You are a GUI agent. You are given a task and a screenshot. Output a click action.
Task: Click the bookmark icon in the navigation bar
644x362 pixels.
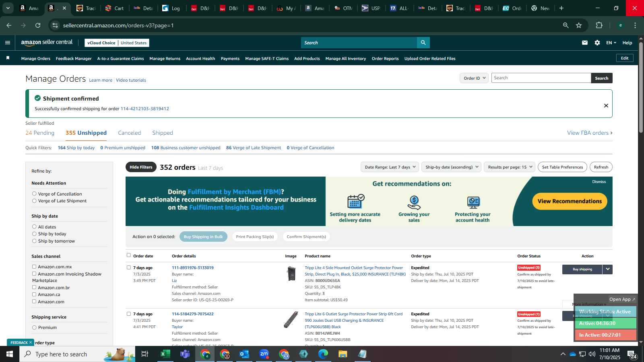tap(8, 58)
